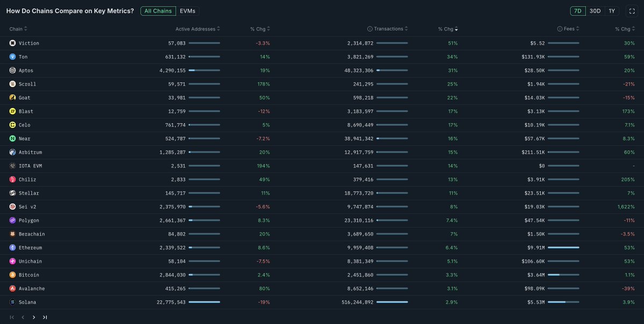Click the Sei v2 chain logo icon

coord(12,206)
